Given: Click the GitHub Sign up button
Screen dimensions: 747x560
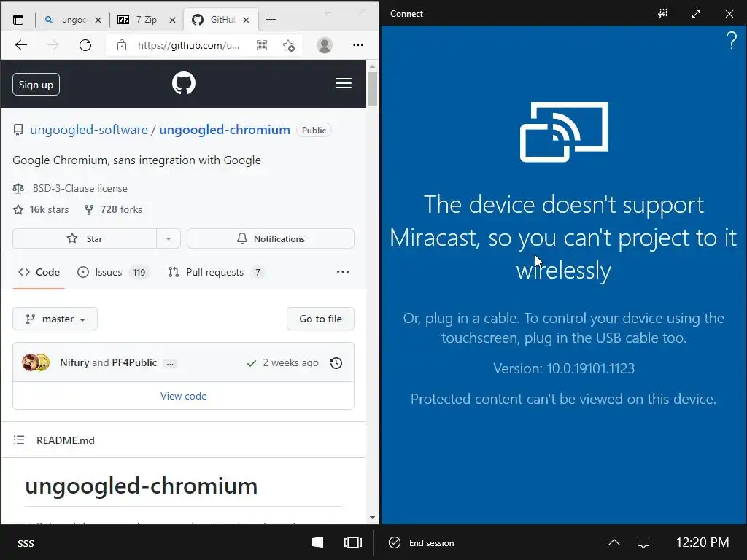Looking at the screenshot, I should click(36, 85).
